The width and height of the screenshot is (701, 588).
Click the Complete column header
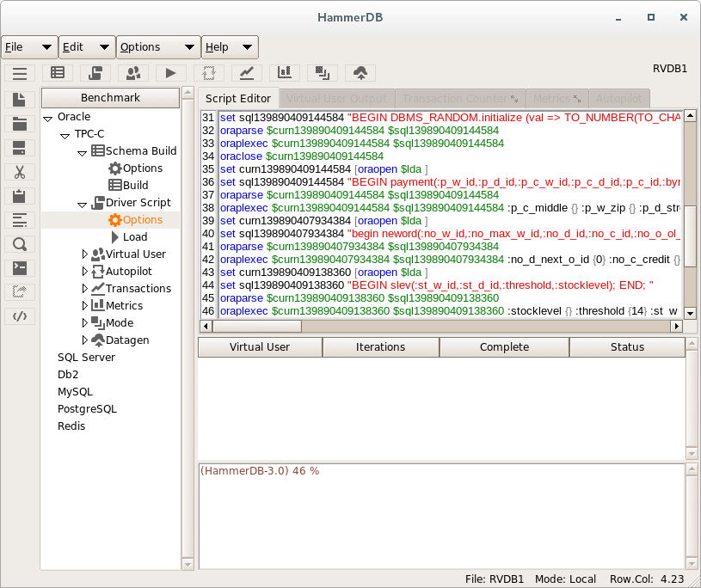click(504, 346)
